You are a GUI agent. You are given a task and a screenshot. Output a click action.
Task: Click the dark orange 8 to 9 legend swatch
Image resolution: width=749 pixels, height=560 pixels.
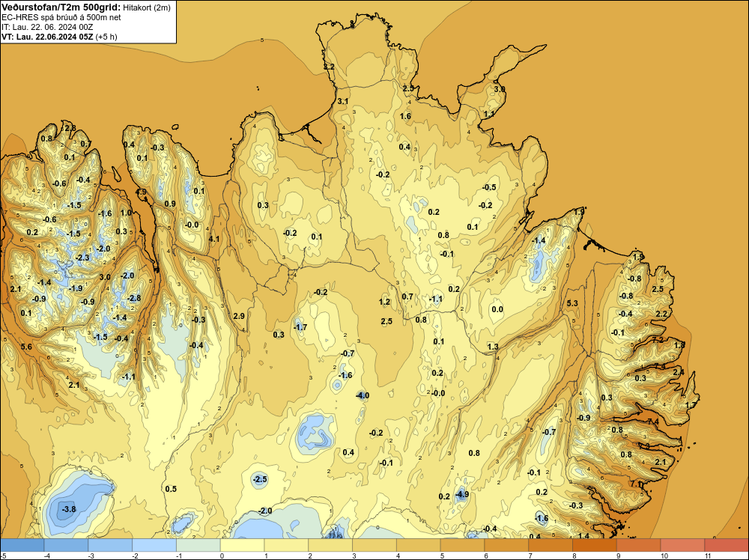click(594, 545)
